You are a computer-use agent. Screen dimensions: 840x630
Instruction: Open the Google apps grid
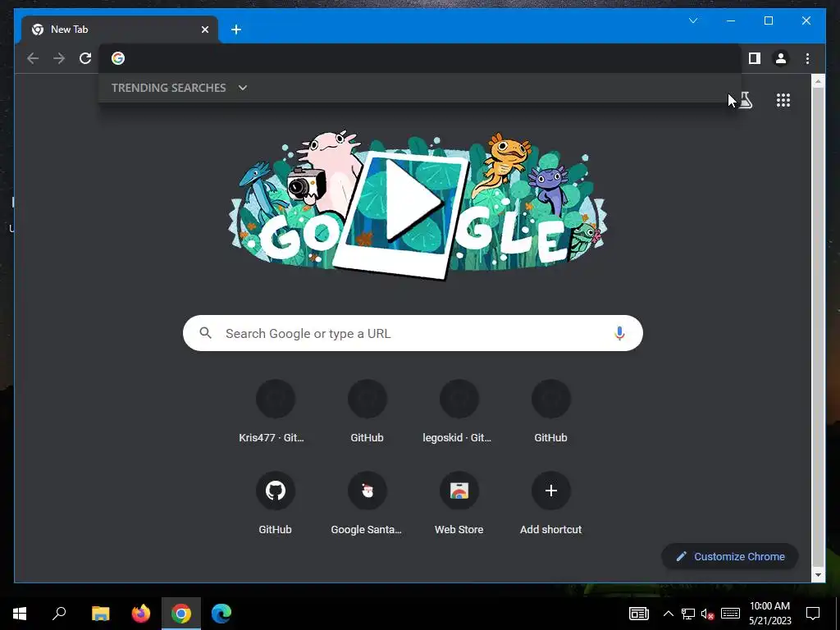[x=783, y=100]
